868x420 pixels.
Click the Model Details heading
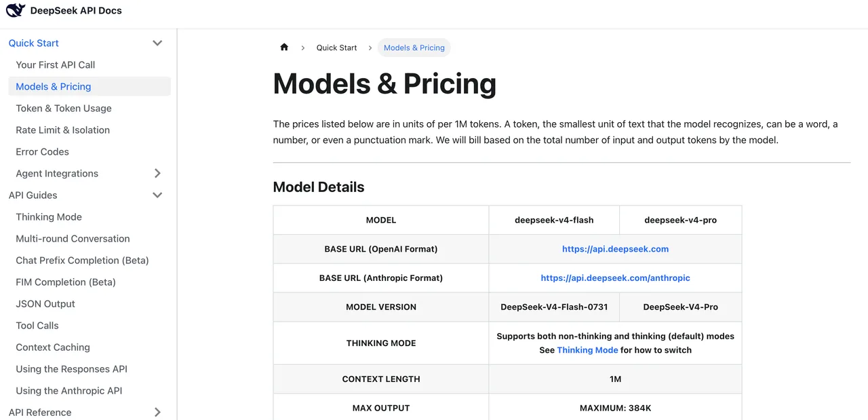319,187
